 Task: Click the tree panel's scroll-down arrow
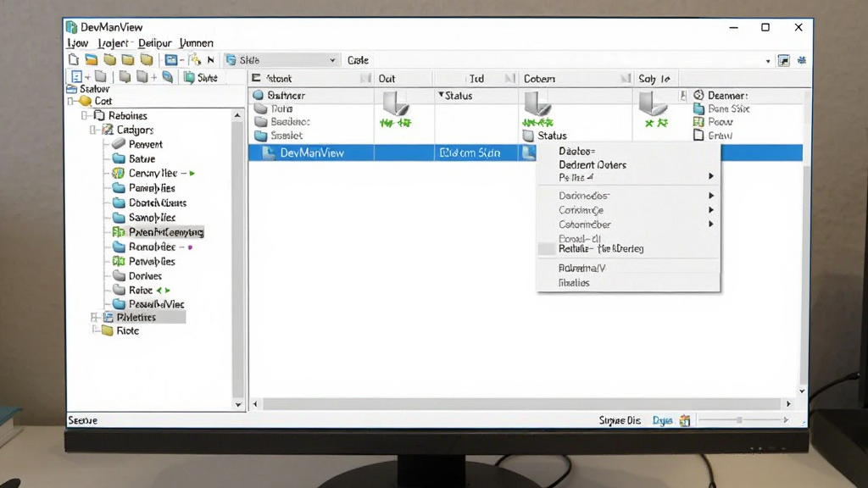click(x=237, y=405)
